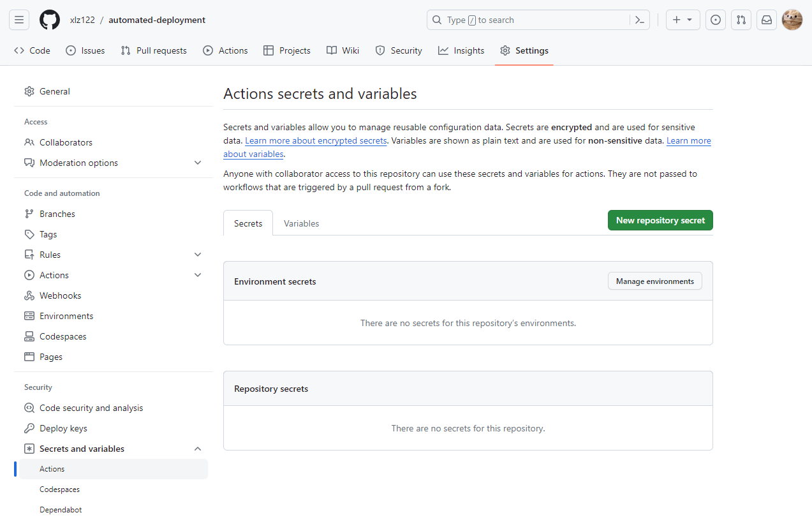Open Codespaces secrets sub-item under Secrets

(114, 489)
